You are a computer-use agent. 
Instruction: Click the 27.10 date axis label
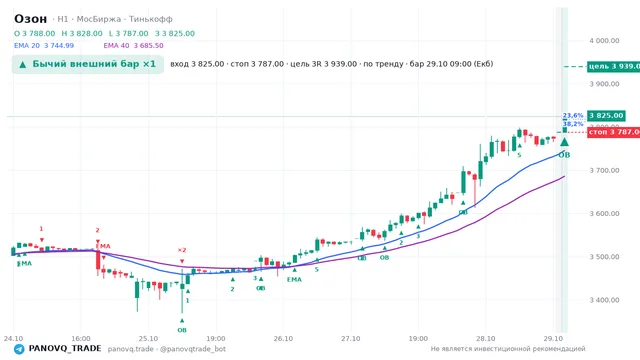[x=351, y=339]
